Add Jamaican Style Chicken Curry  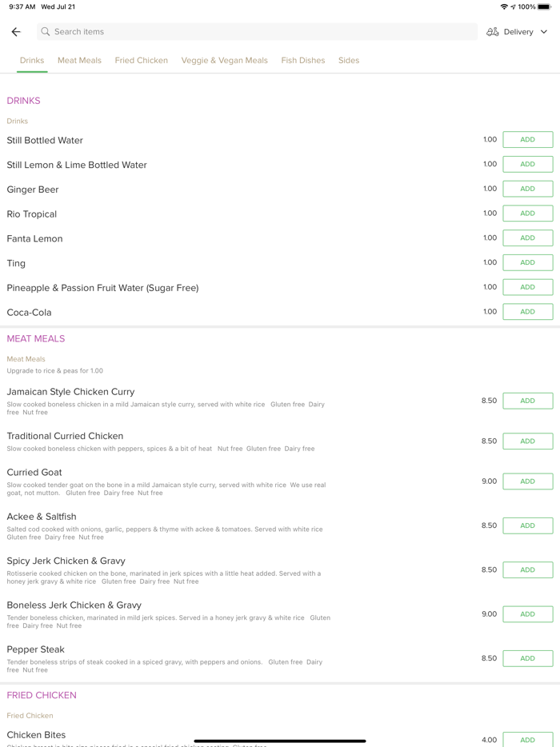pyautogui.click(x=527, y=401)
